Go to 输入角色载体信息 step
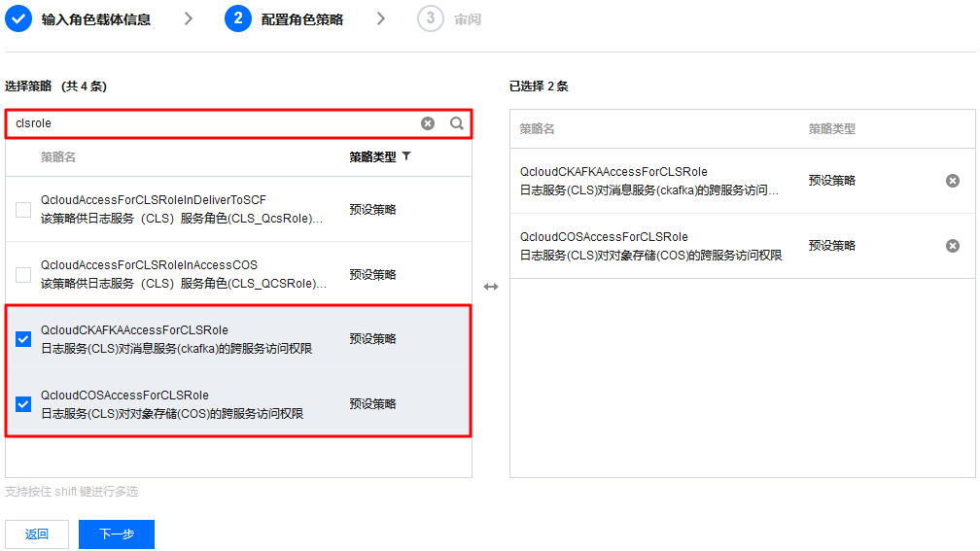 pyautogui.click(x=95, y=19)
